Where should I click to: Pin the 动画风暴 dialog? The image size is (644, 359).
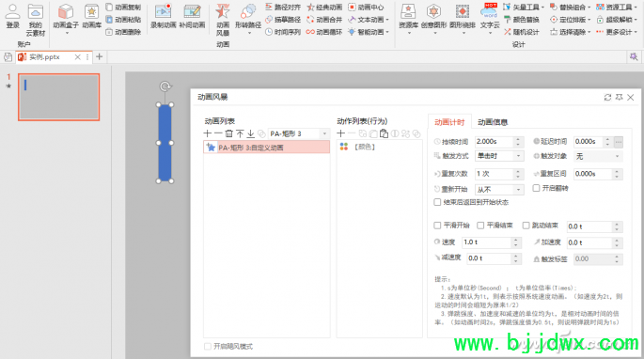619,98
